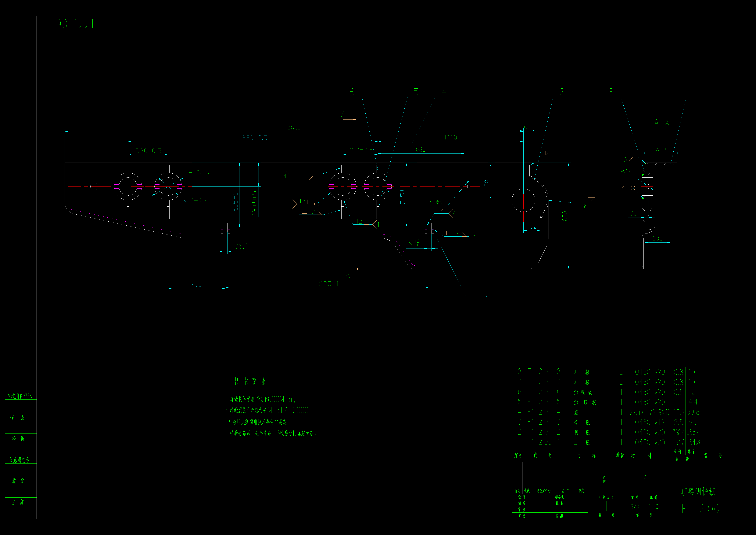Screen dimensions: 756x535
Task: Select the 685 dimension value
Action: [421, 150]
